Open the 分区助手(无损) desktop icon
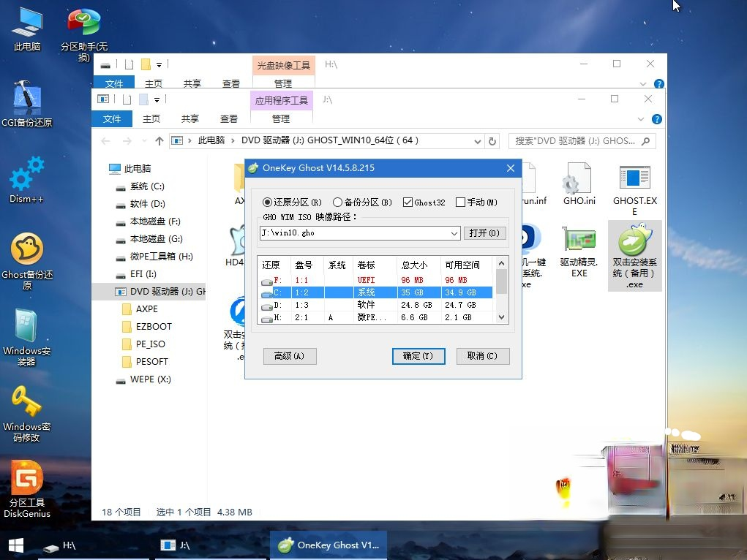This screenshot has height=560, width=747. 84,34
